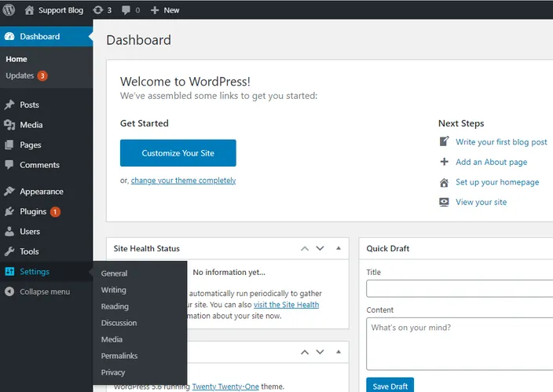The width and height of the screenshot is (553, 392).
Task: Open Set up your homepage link
Action: point(497,182)
